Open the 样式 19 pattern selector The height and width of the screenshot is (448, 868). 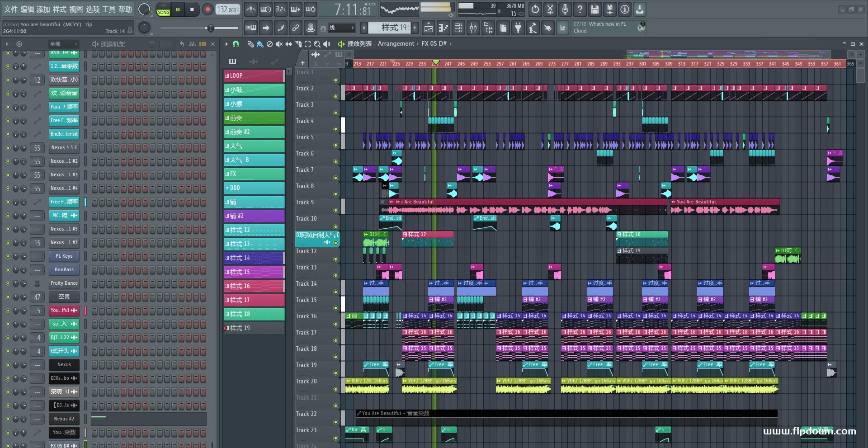click(x=393, y=28)
